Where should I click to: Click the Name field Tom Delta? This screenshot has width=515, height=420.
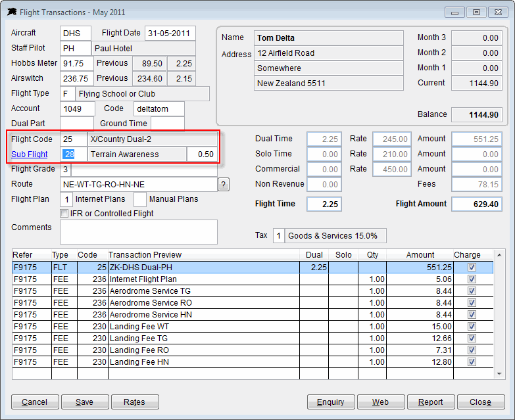coord(328,38)
